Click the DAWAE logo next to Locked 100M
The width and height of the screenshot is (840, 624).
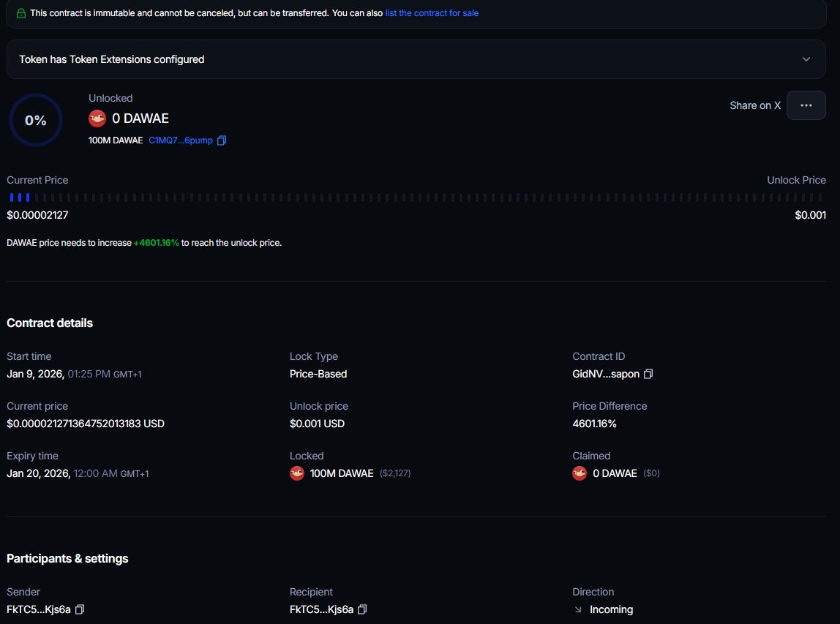click(x=297, y=473)
